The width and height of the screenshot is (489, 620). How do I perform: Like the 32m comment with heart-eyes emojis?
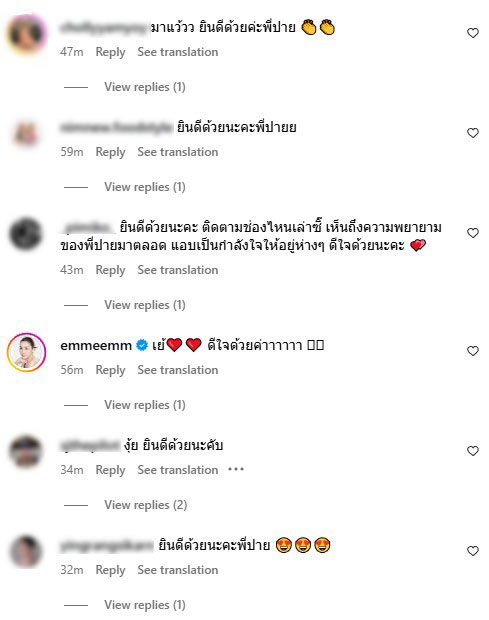[473, 551]
